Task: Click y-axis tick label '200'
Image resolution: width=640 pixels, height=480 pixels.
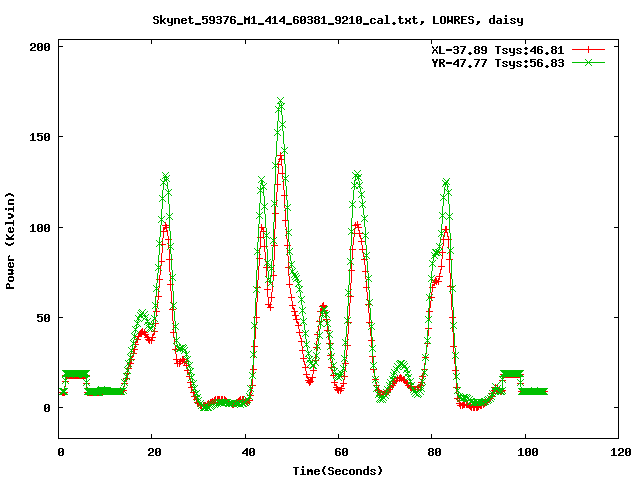Action: point(40,47)
